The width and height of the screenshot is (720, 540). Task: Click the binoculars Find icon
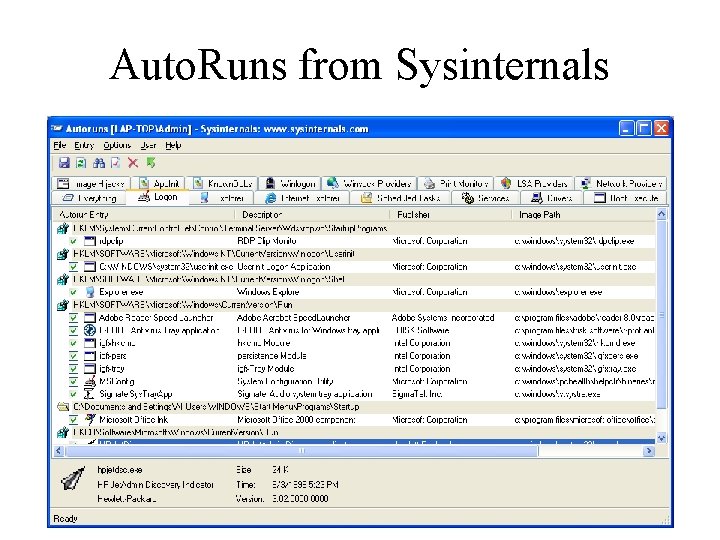[99, 163]
